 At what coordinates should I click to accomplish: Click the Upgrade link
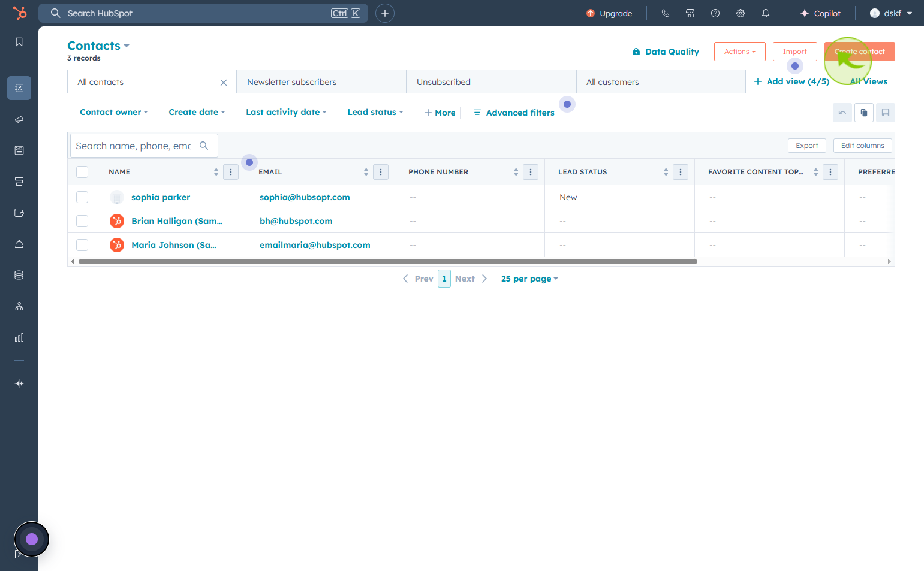tap(609, 13)
